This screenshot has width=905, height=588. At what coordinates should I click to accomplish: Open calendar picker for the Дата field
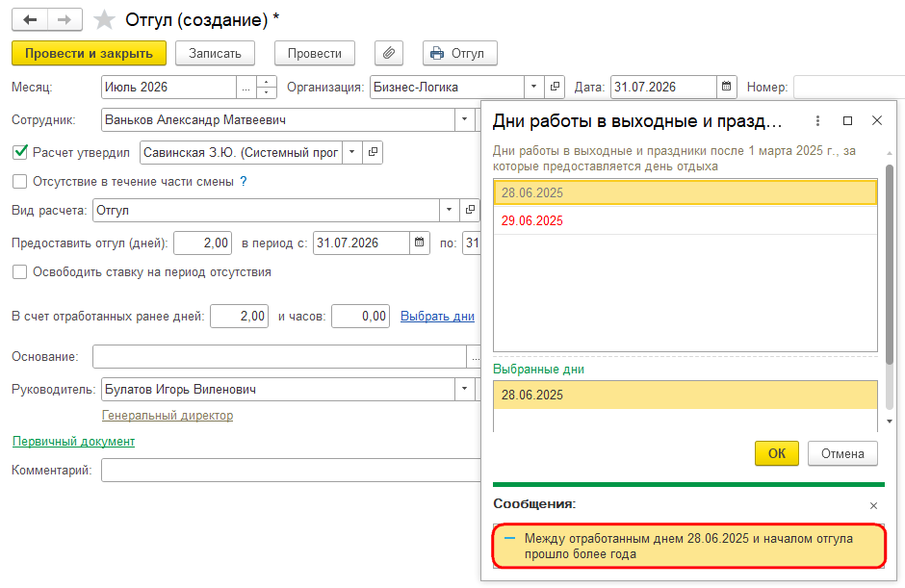coord(726,87)
